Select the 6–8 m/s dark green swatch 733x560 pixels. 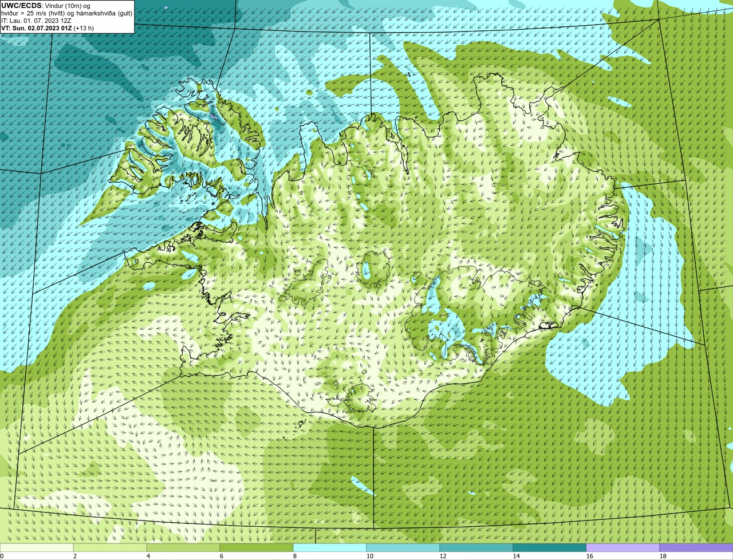click(x=257, y=547)
